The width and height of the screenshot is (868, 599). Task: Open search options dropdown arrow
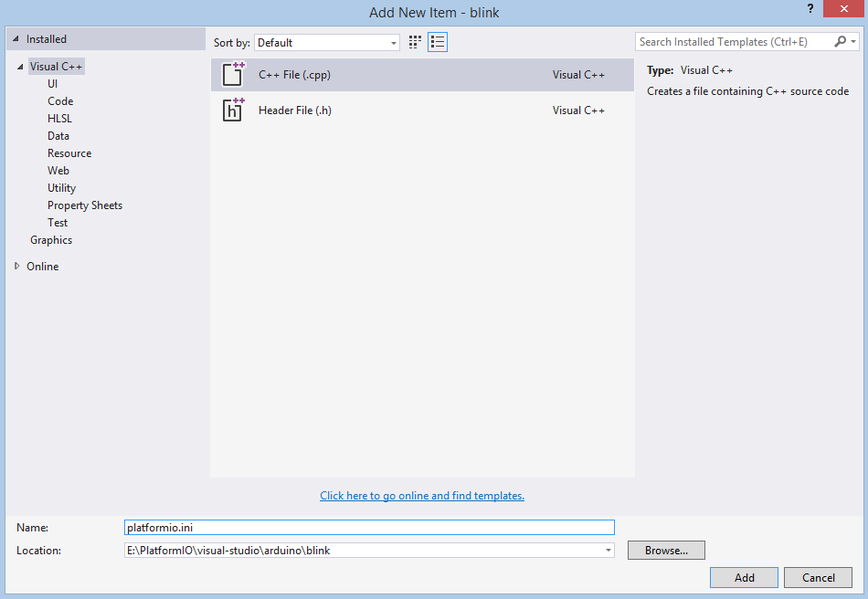pos(853,41)
